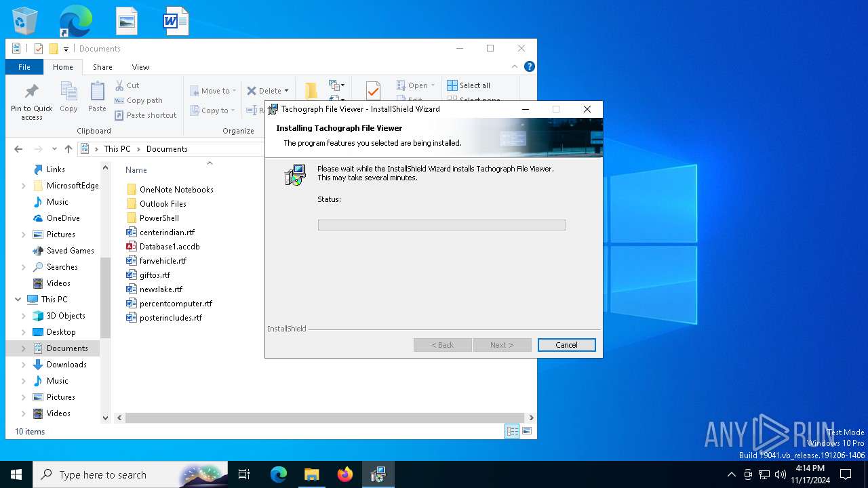The image size is (868, 488).
Task: Click the Windows Start button
Action: click(x=16, y=474)
